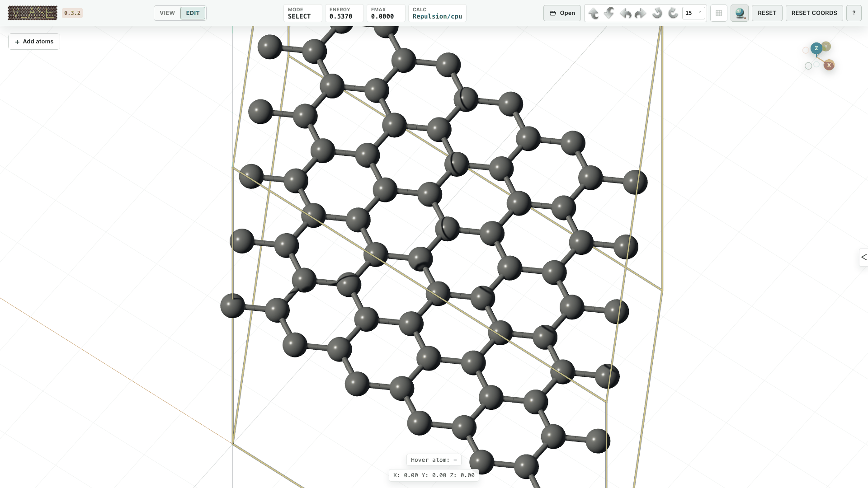Open the CALC Repulsion/cpu selector
Viewport: 868px width, 488px height.
pos(437,13)
